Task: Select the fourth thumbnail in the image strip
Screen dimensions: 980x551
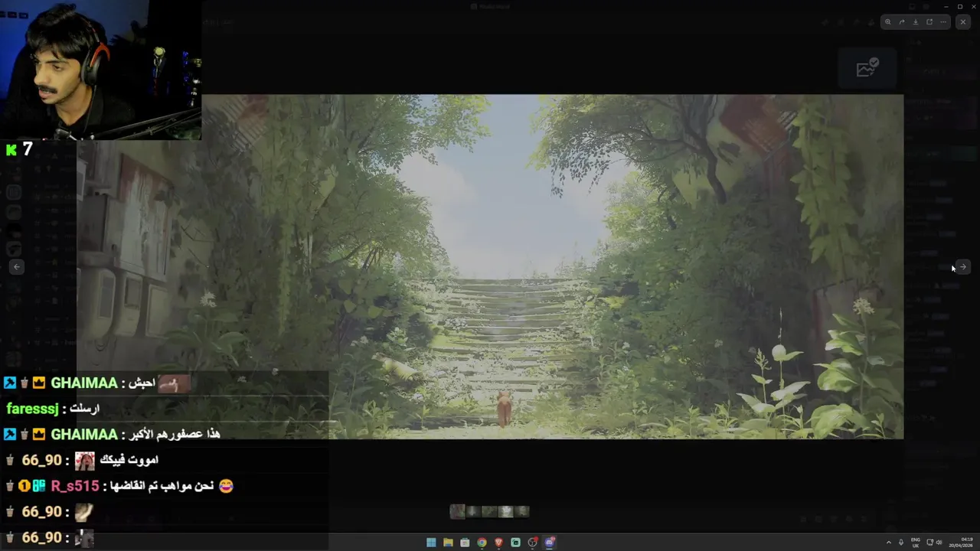Action: [x=506, y=511]
